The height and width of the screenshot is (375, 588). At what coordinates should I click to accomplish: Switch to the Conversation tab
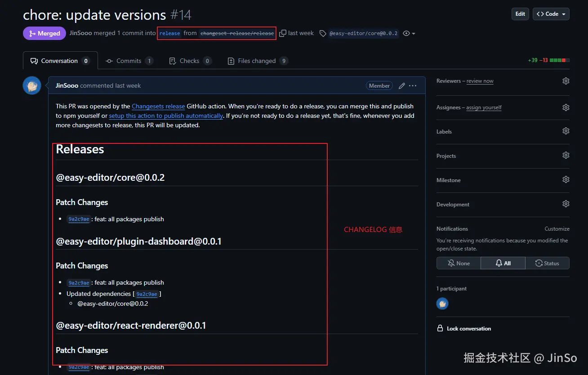pos(60,61)
